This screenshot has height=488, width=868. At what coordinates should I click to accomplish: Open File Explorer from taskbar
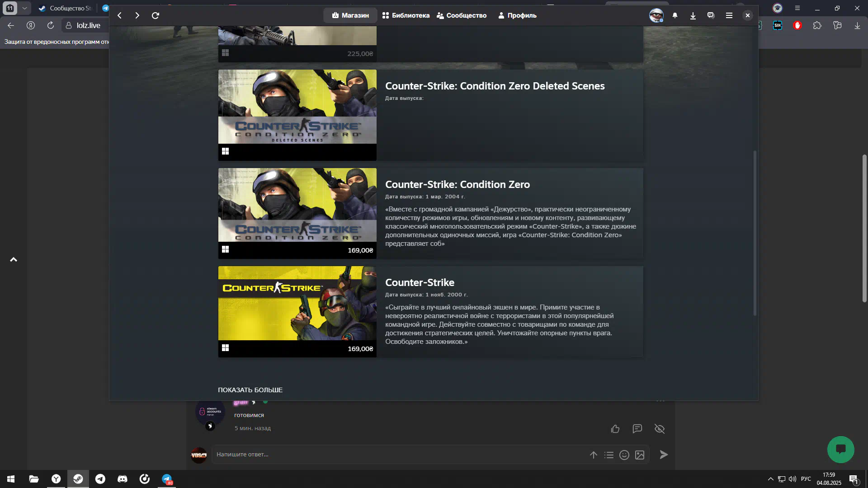[x=34, y=479]
